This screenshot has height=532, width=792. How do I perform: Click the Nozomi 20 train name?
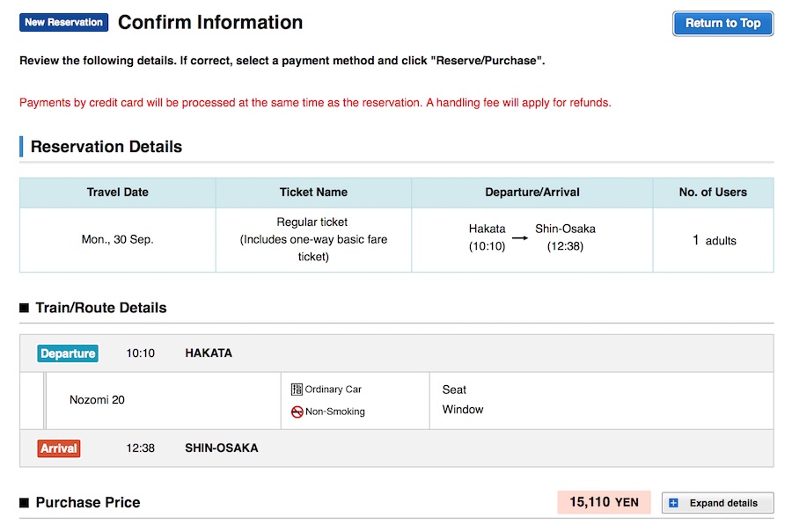[97, 400]
